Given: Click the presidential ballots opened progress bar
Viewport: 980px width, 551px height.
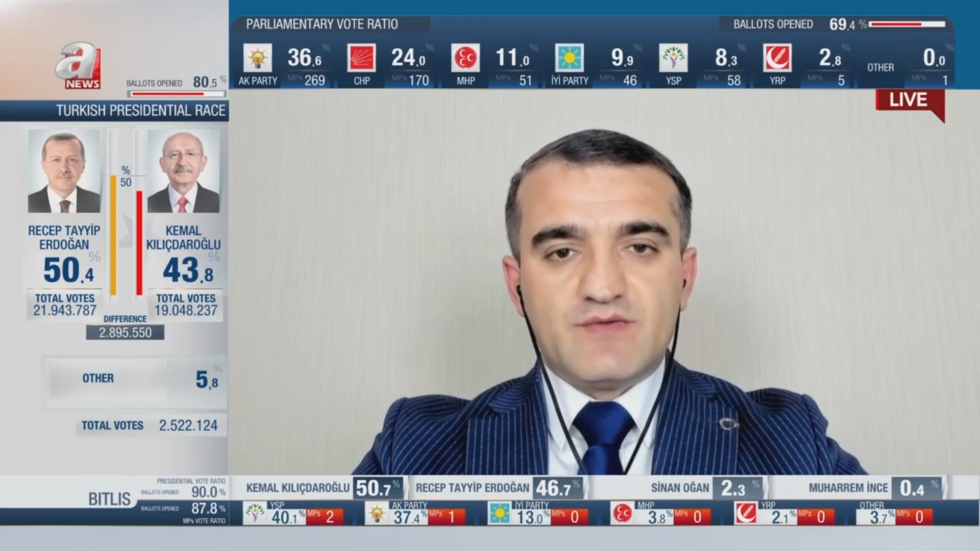Looking at the screenshot, I should click(176, 94).
